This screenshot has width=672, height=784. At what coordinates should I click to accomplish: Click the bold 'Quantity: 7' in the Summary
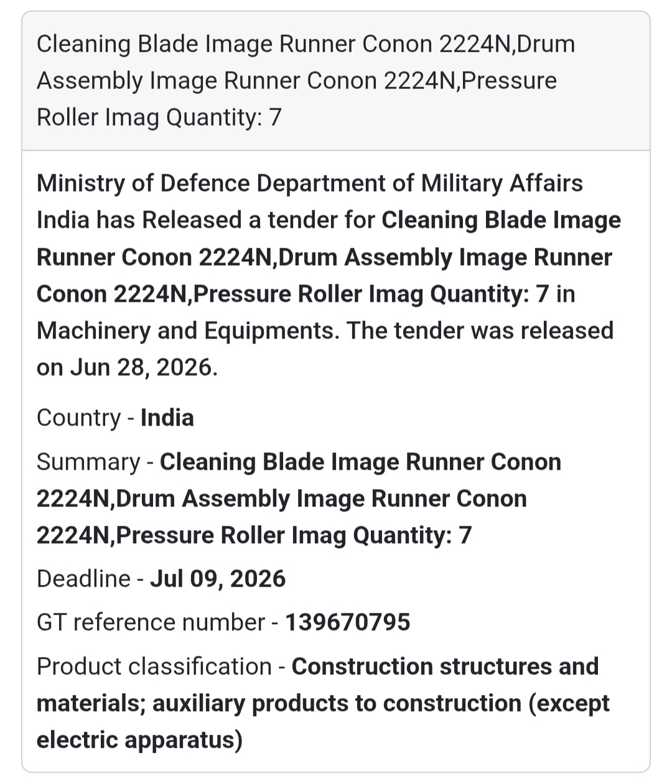(x=413, y=535)
